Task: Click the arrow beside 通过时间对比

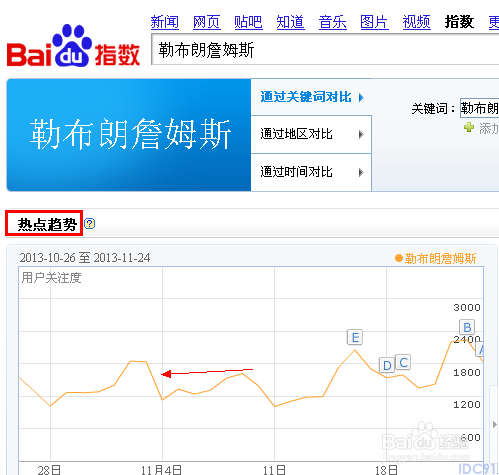Action: click(361, 172)
